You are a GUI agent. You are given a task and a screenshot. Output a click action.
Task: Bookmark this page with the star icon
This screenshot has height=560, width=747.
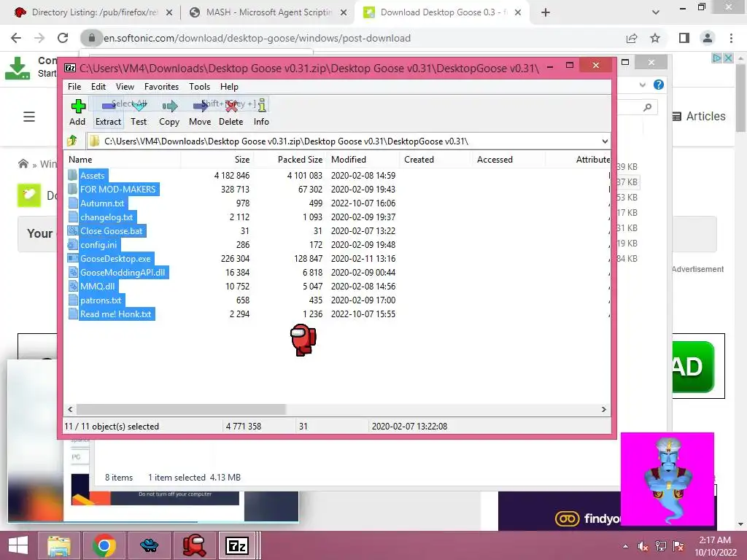tap(655, 38)
